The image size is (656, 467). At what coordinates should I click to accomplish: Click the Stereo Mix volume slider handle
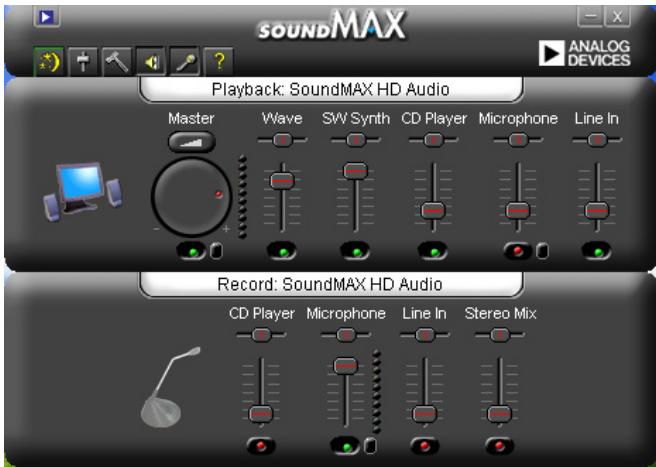500,414
